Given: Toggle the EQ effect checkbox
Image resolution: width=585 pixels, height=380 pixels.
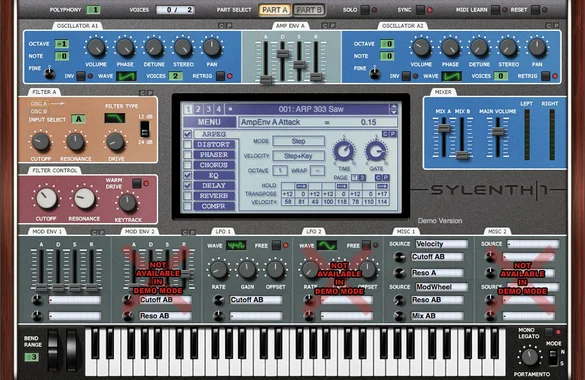Looking at the screenshot, I should (x=188, y=175).
